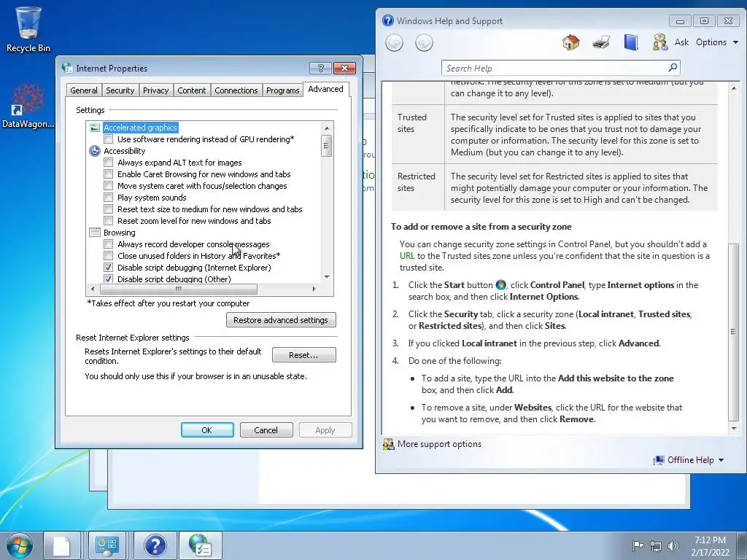Open Action Center flag tray icon
The width and height of the screenshot is (747, 560).
(x=638, y=545)
